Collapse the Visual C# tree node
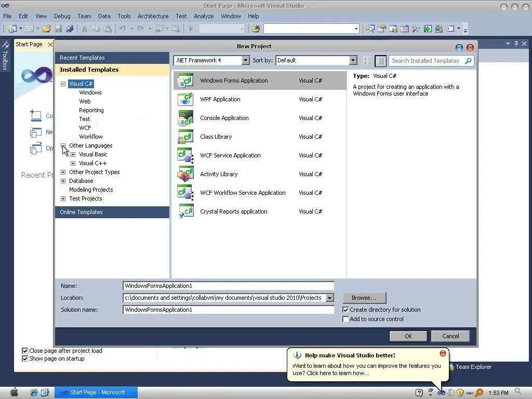Screen dimensions: 532x399 pyautogui.click(x=63, y=84)
